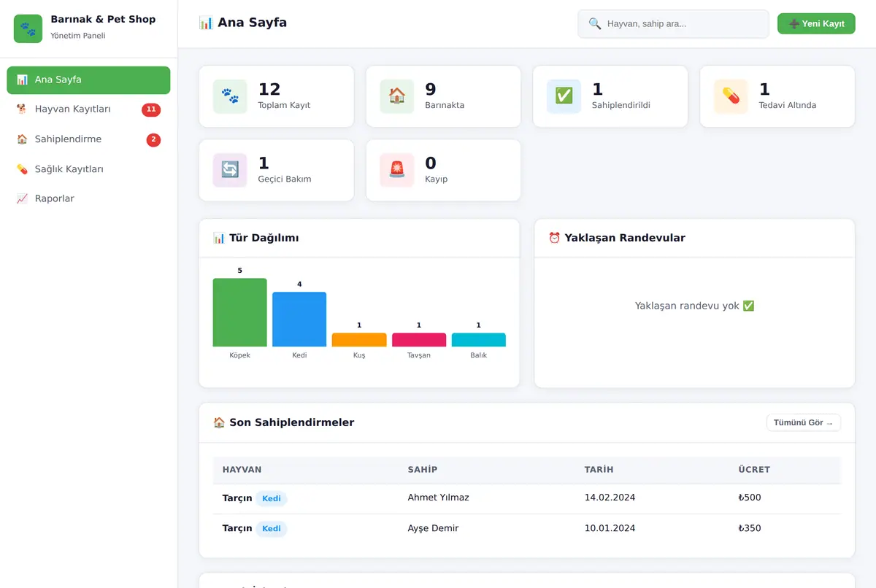Viewport: 876px width, 588px height.
Task: Click the checkmark icon on Sahiplendirildi card
Action: click(x=564, y=96)
